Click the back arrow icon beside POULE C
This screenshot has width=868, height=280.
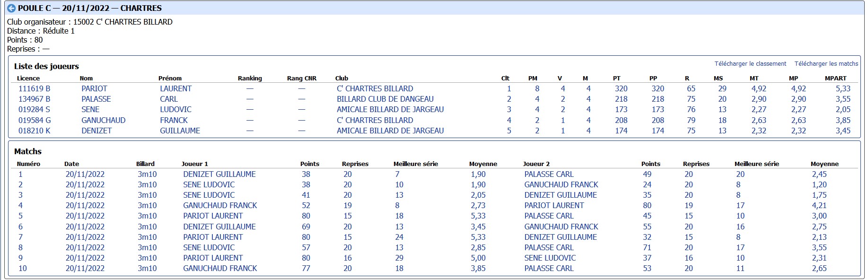tap(11, 9)
